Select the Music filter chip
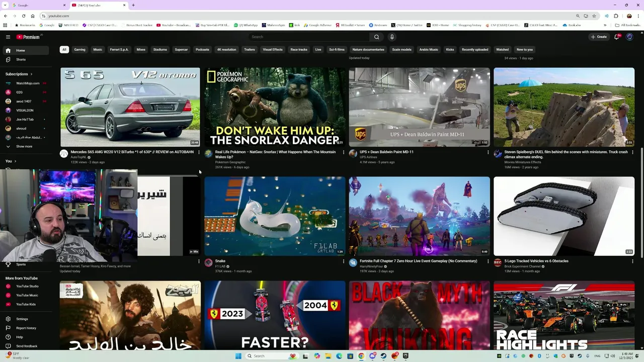This screenshot has height=362, width=644. 98,49
